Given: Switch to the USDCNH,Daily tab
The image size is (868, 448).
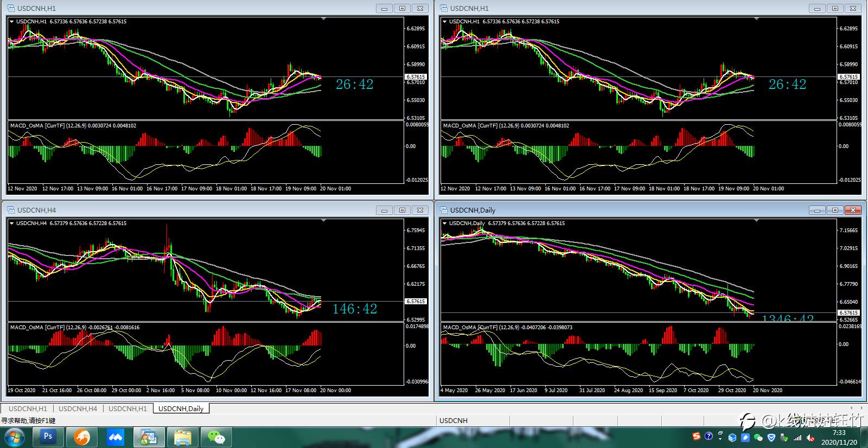Looking at the screenshot, I should point(181,408).
